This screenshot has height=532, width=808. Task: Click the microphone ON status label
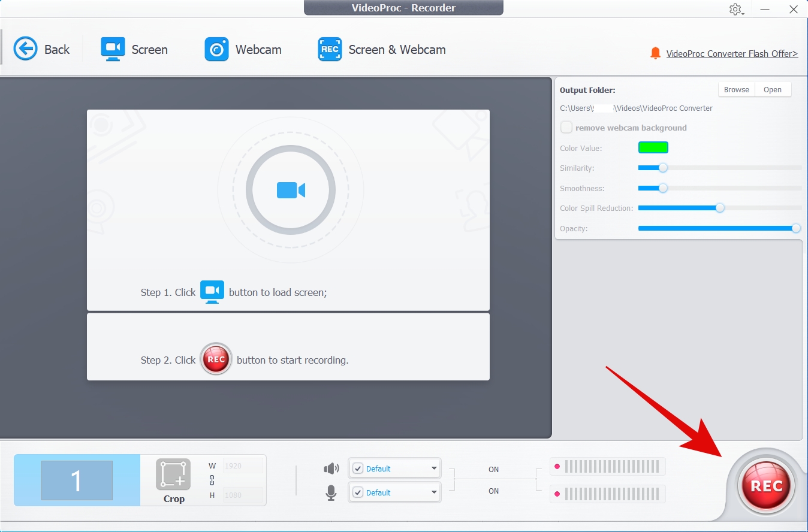(x=493, y=491)
